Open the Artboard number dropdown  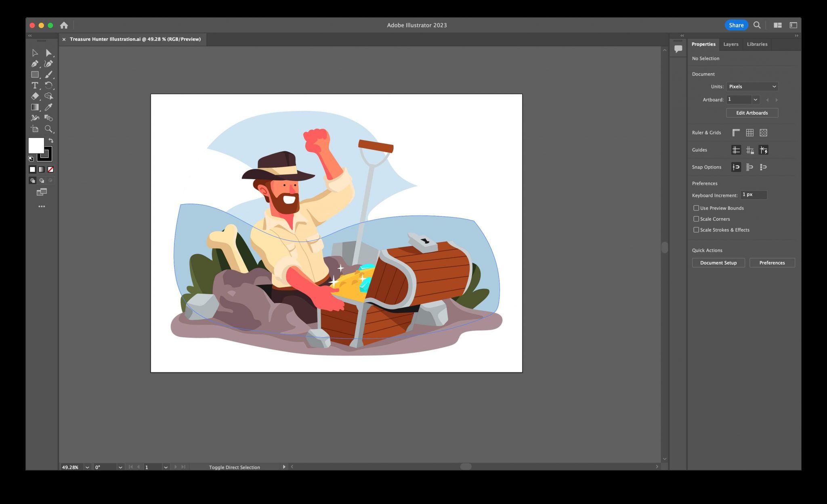pos(755,100)
